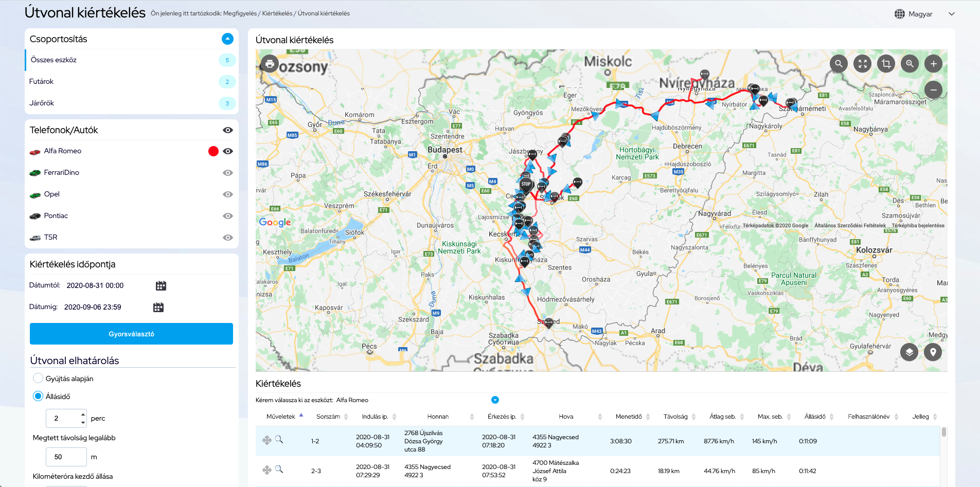Toggle fullscreen map view

[862, 64]
